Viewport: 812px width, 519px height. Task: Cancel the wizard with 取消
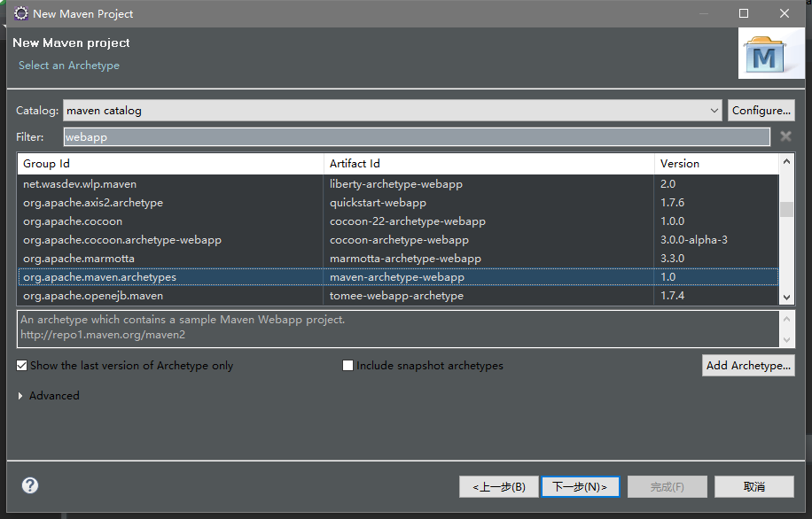click(754, 487)
